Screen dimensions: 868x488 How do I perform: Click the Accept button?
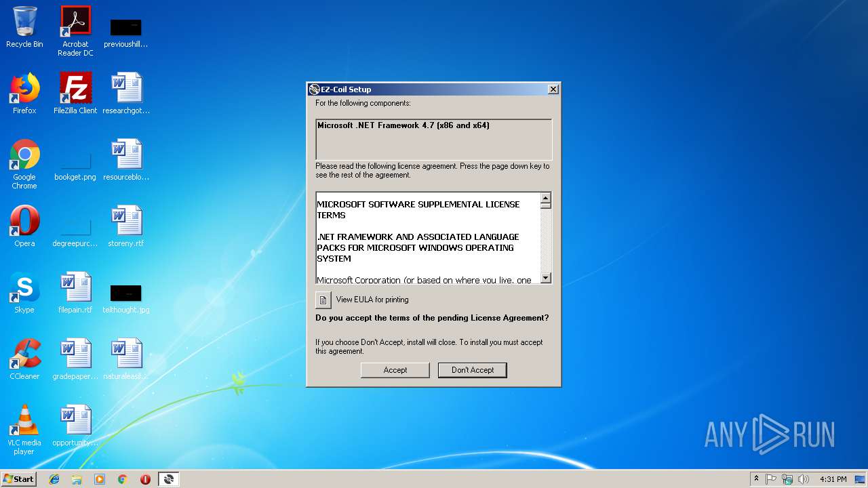[395, 370]
